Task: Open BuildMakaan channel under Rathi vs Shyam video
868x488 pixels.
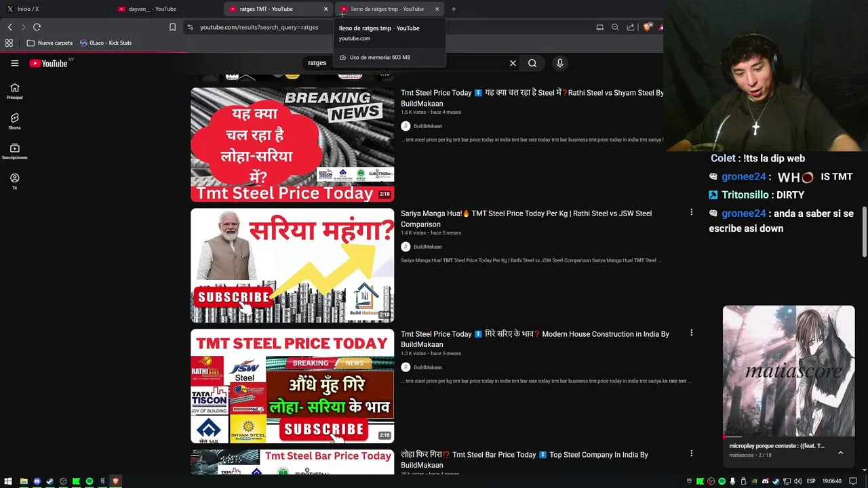Action: tap(421, 126)
